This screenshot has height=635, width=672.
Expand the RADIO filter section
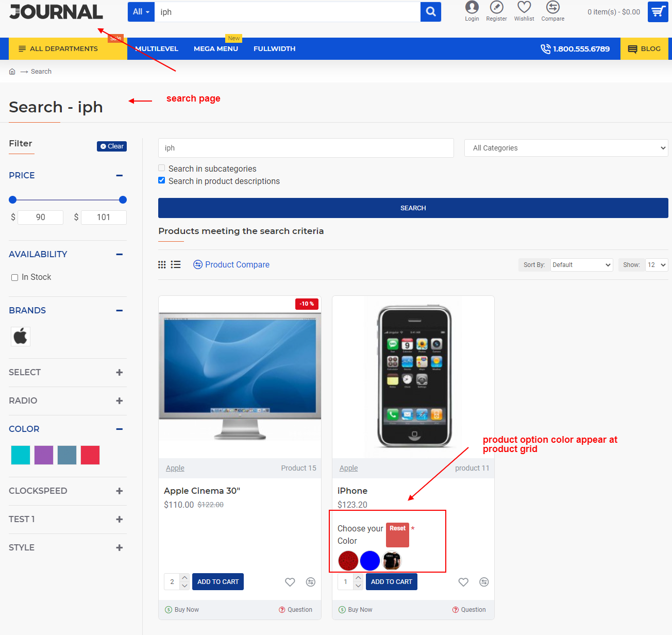click(120, 400)
